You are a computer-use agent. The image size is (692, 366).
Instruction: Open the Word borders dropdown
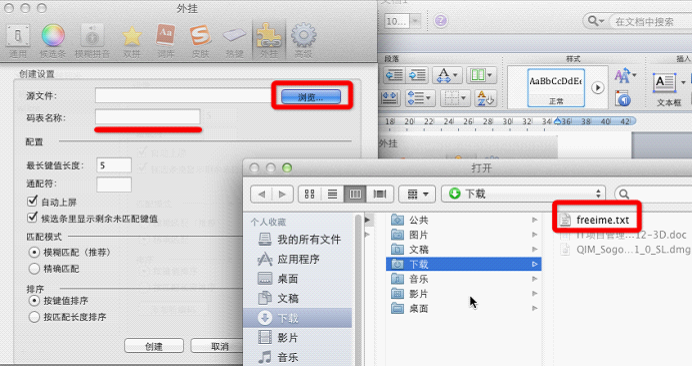coord(455,98)
